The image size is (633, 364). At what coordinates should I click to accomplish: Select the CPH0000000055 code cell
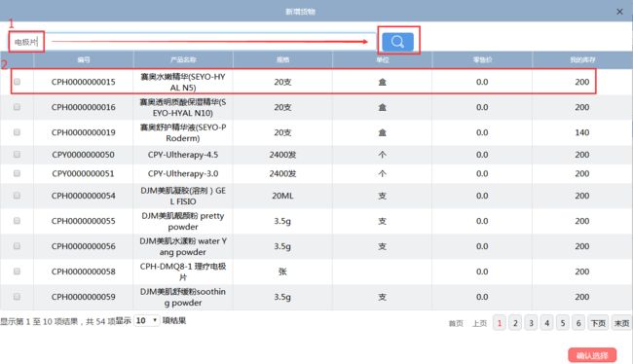pyautogui.click(x=84, y=221)
